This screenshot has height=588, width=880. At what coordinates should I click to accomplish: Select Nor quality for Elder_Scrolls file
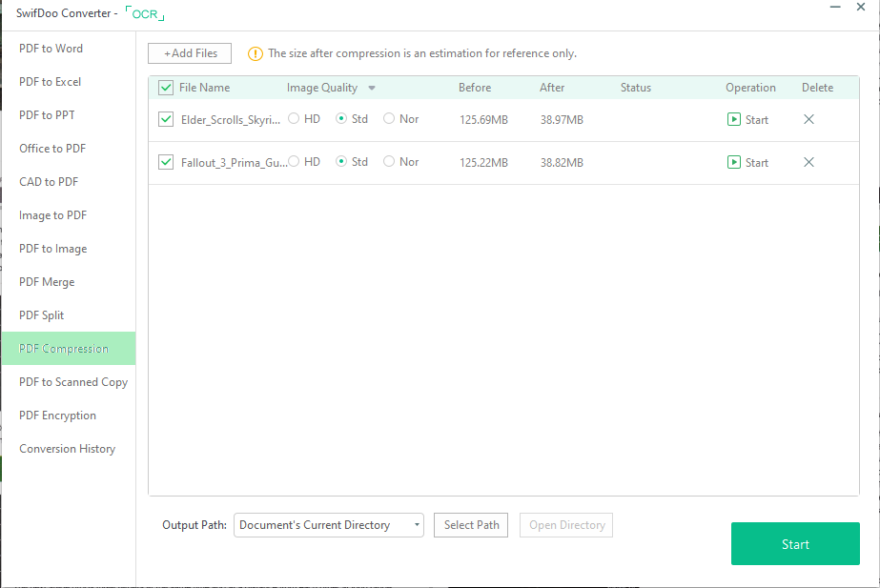[x=389, y=118]
